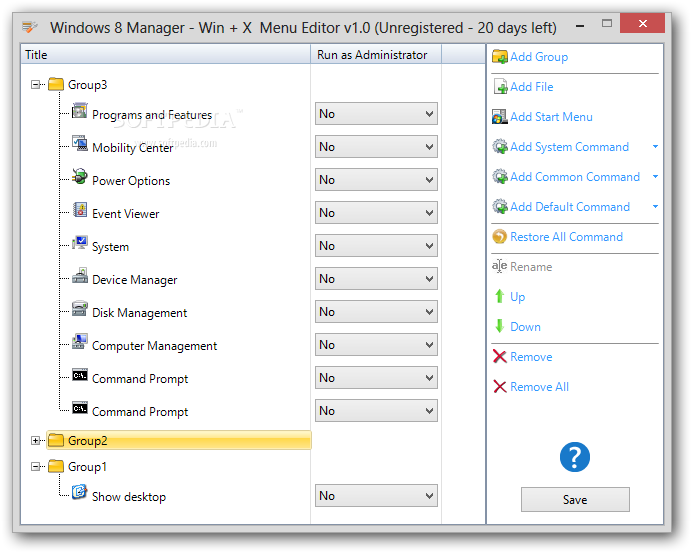The image size is (692, 553).
Task: Close the Win + X Menu Editor window
Action: [642, 23]
